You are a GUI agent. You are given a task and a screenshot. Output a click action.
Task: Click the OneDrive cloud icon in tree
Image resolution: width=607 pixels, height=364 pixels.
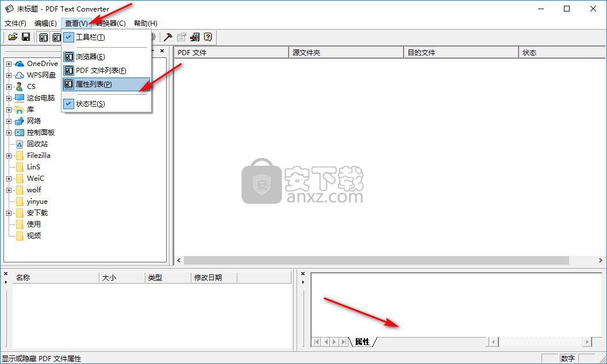click(20, 63)
